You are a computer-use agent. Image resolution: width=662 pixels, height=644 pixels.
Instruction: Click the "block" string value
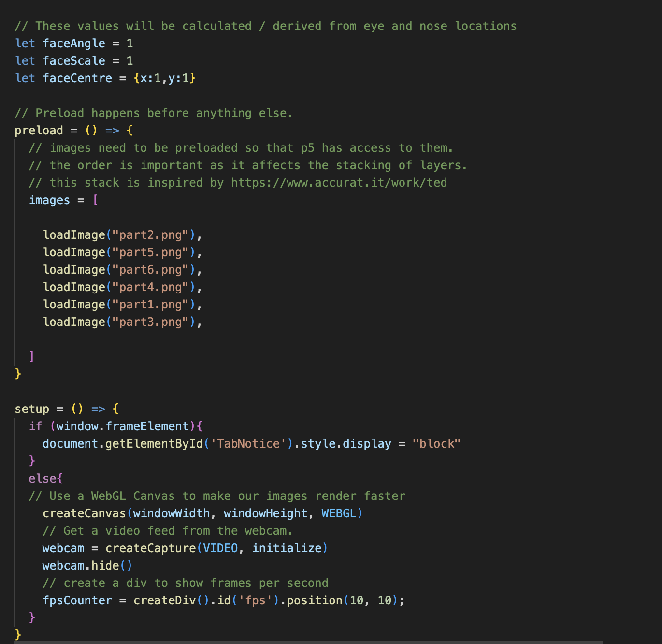coord(436,444)
